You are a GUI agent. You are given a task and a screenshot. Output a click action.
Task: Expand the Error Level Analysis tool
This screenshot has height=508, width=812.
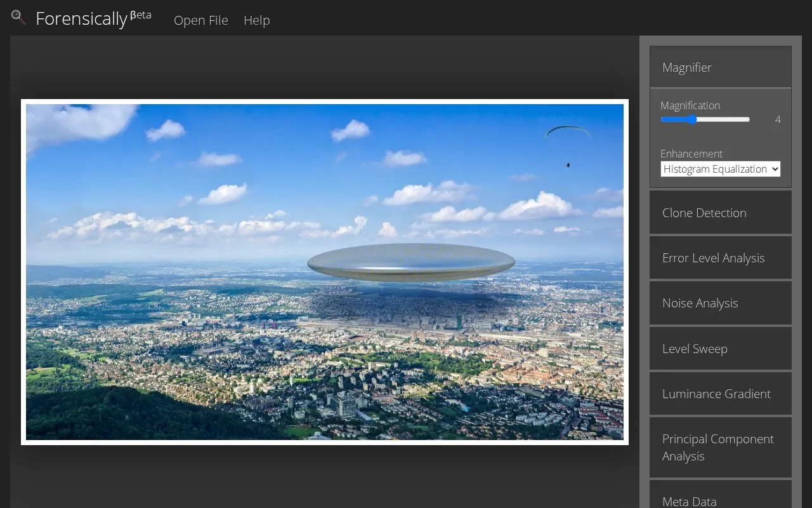click(721, 258)
